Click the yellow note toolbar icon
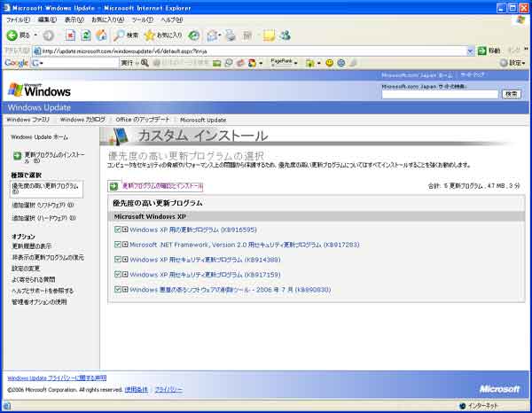Image resolution: width=532 pixels, height=413 pixels. click(x=269, y=35)
